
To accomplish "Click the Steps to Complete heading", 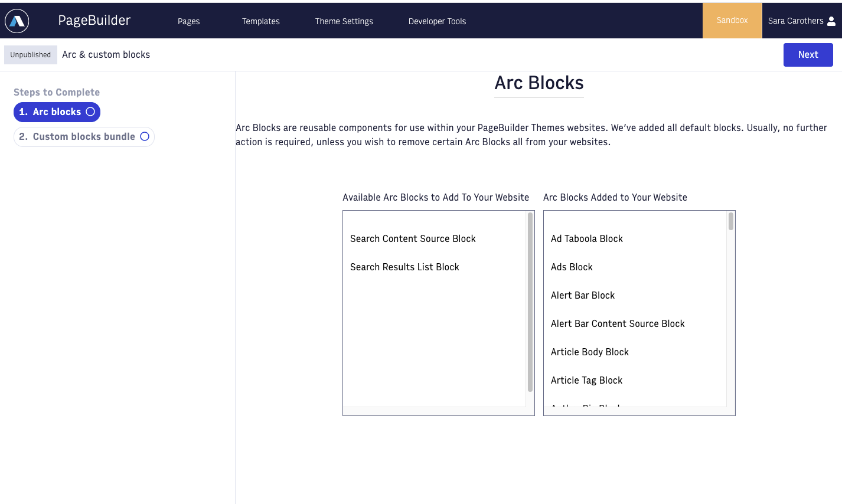I will 57,93.
